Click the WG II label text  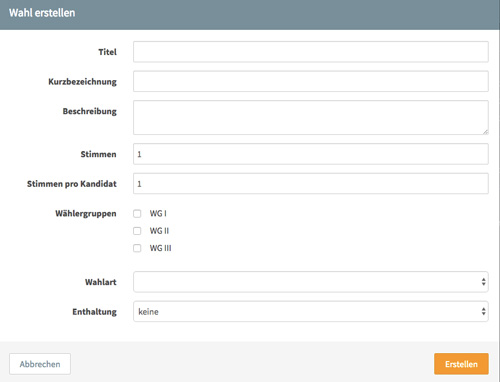click(159, 231)
